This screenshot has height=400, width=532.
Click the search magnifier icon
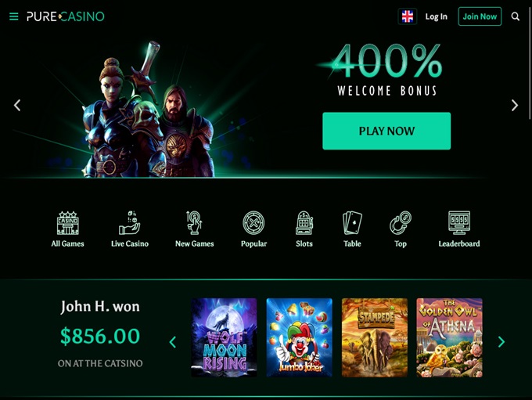tap(515, 16)
